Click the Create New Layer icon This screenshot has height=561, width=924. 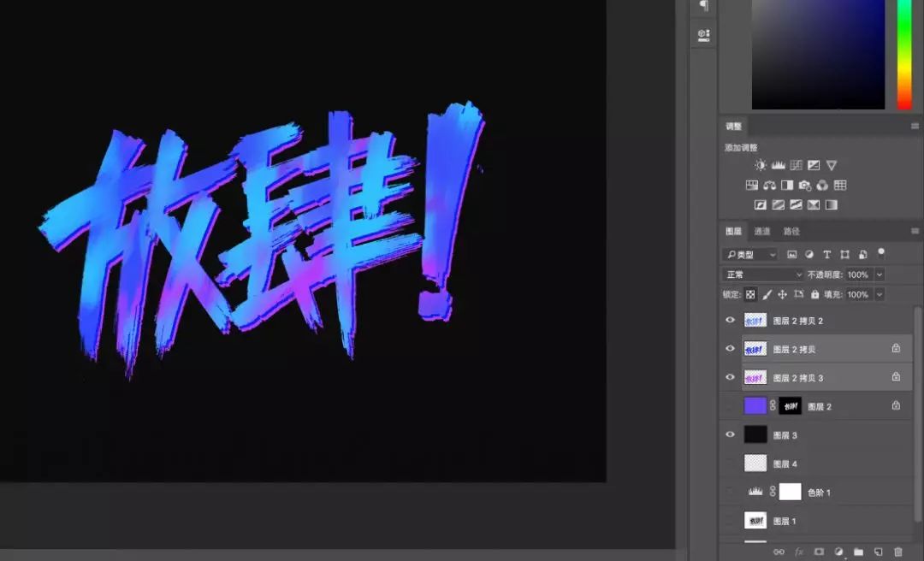pyautogui.click(x=879, y=552)
